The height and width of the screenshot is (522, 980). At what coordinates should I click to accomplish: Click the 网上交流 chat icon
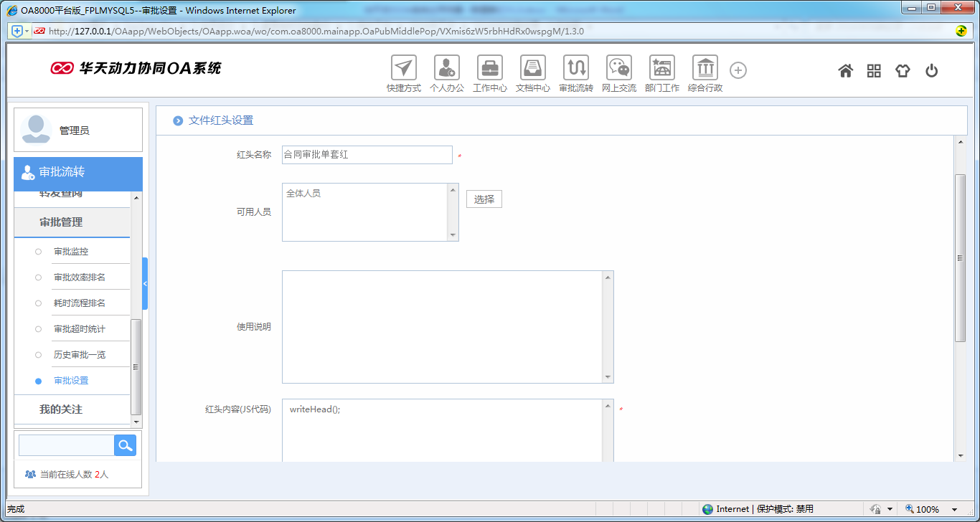tap(619, 68)
